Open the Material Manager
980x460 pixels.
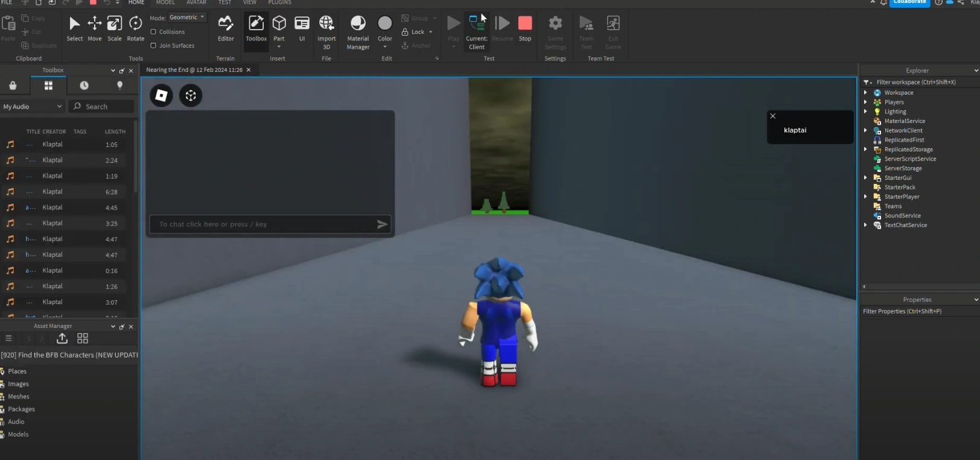pyautogui.click(x=358, y=32)
